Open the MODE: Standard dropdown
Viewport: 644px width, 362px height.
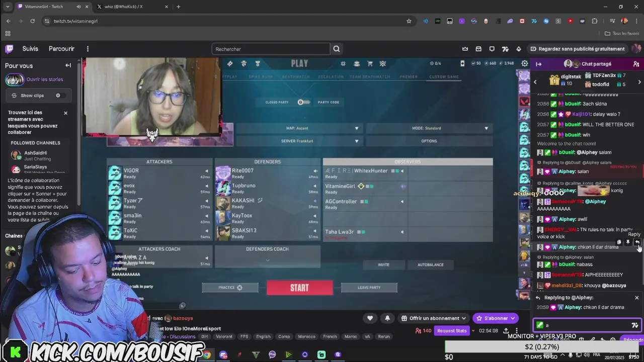click(429, 128)
